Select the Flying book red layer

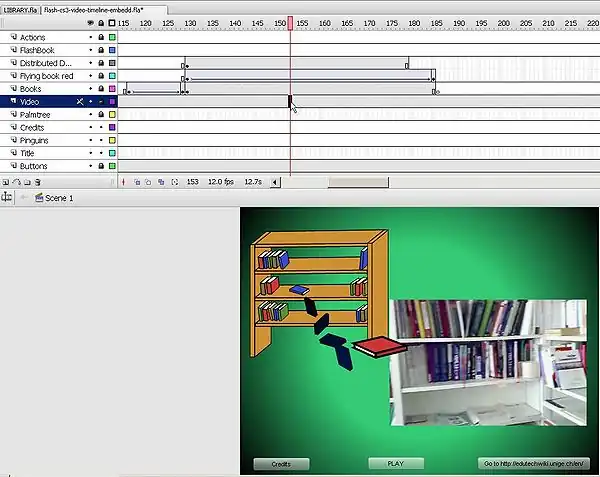click(x=46, y=76)
